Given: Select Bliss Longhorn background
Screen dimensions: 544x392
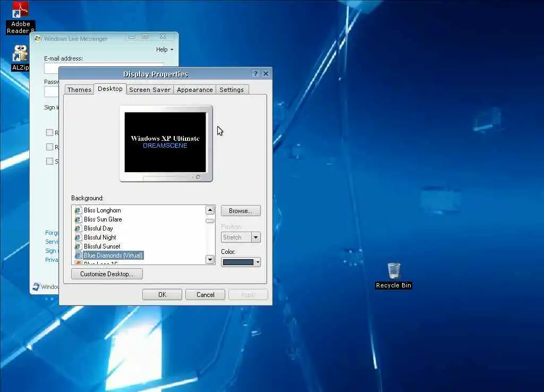Looking at the screenshot, I should [x=103, y=210].
